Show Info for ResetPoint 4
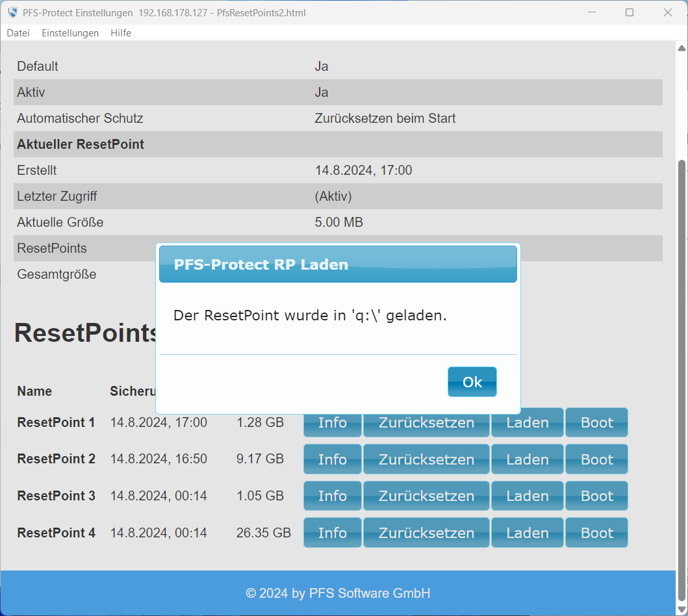 click(332, 533)
